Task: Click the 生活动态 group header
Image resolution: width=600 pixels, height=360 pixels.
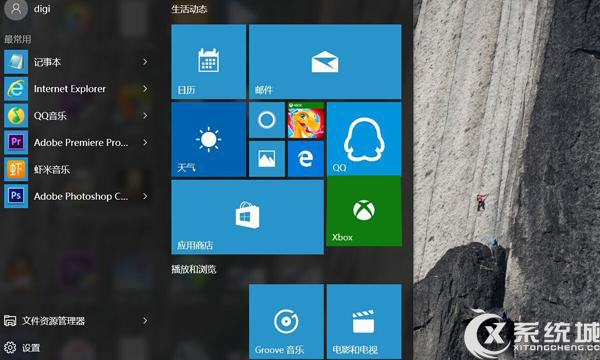Action: pos(189,9)
